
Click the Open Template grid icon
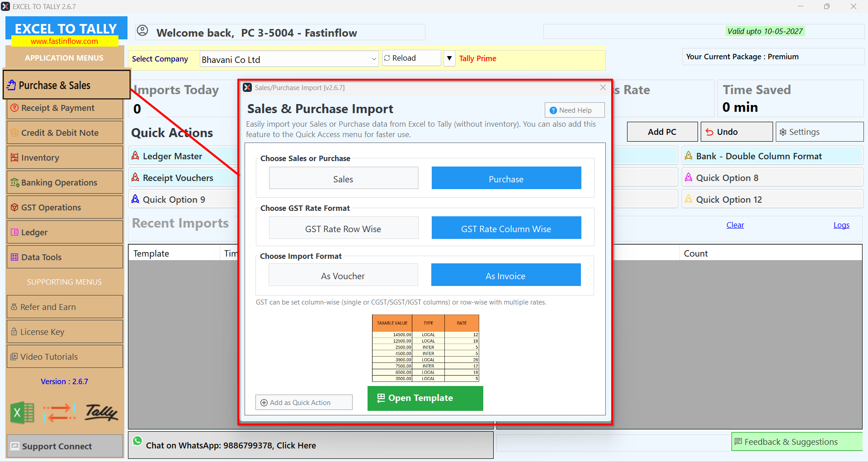381,398
